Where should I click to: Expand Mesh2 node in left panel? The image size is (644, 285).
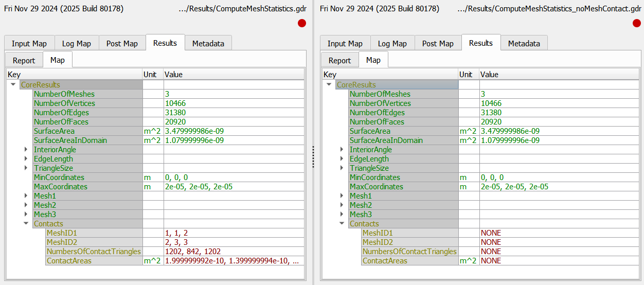click(26, 205)
